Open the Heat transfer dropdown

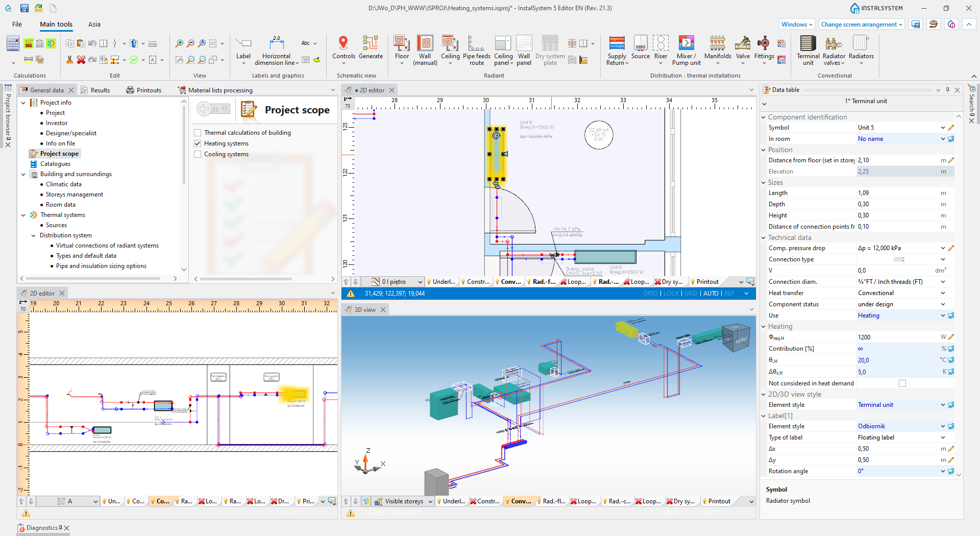tap(942, 293)
